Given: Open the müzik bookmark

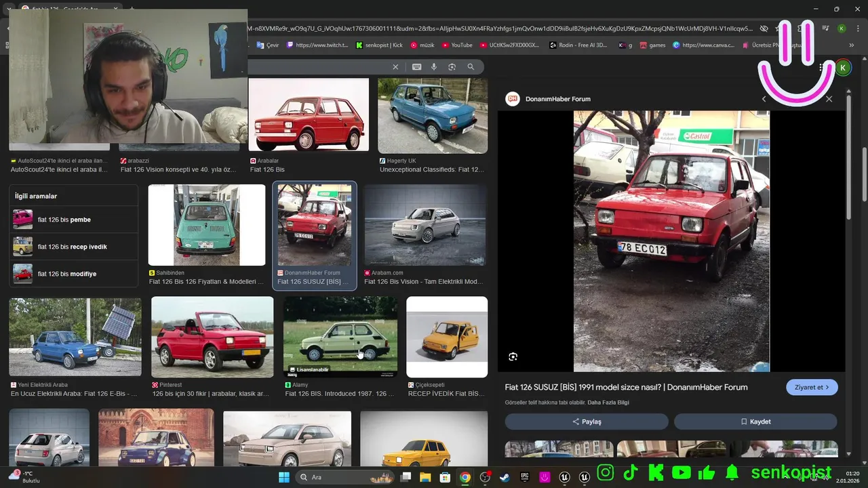Looking at the screenshot, I should 422,45.
